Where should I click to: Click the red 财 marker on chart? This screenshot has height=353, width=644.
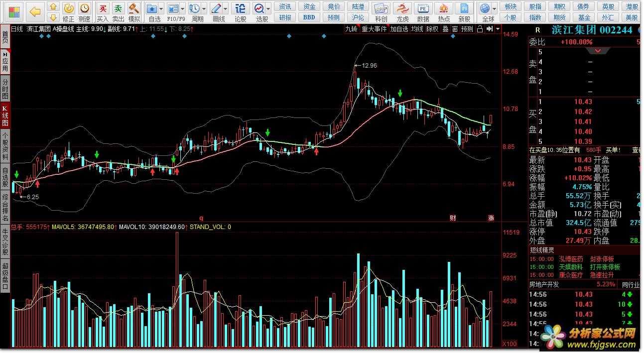(x=453, y=218)
